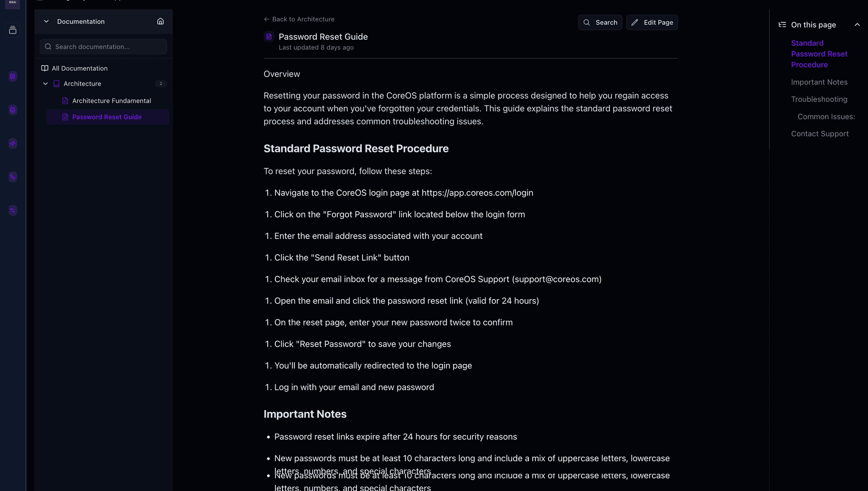Jump to Important Notes in page outline
The width and height of the screenshot is (868, 491).
819,82
